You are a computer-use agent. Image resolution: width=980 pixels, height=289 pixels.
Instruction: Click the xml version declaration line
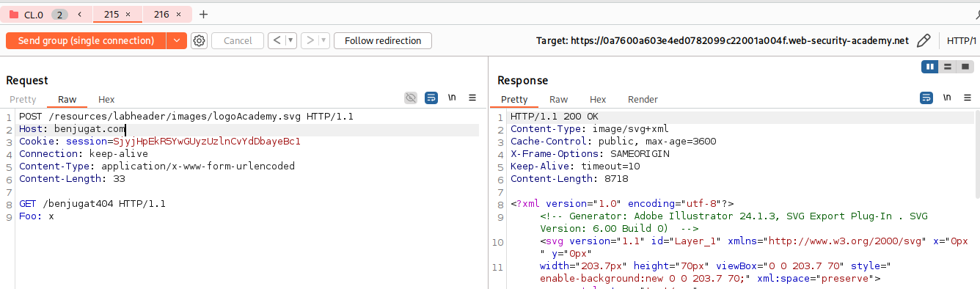[x=622, y=204]
